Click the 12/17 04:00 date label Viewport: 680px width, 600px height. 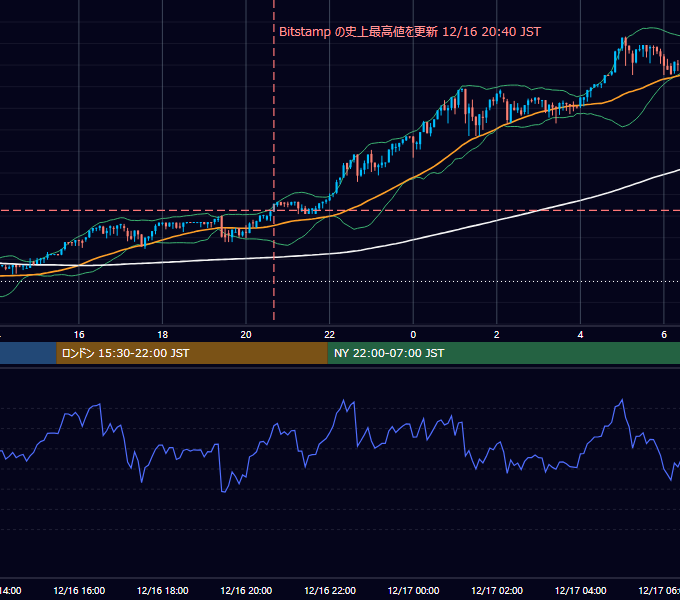tap(581, 590)
